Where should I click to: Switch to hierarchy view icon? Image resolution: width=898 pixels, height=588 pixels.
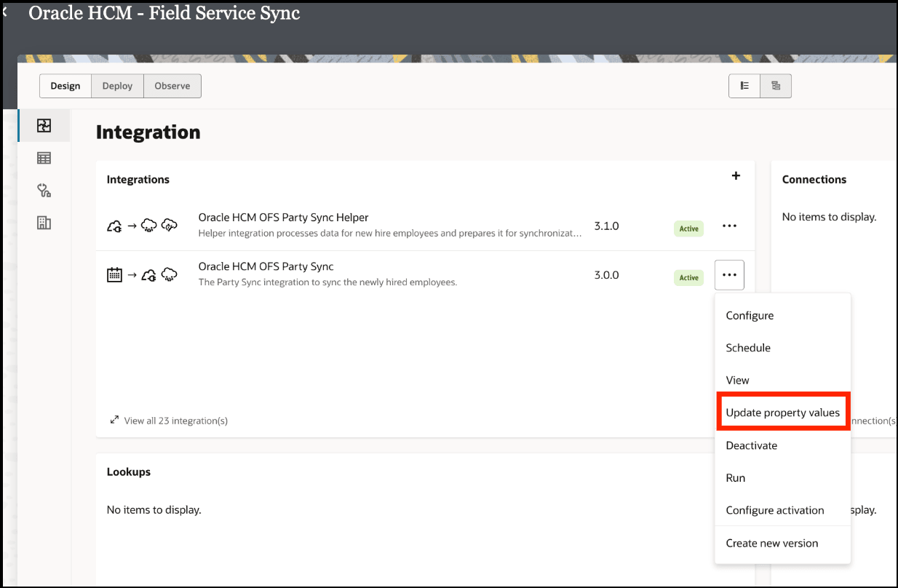(x=776, y=86)
